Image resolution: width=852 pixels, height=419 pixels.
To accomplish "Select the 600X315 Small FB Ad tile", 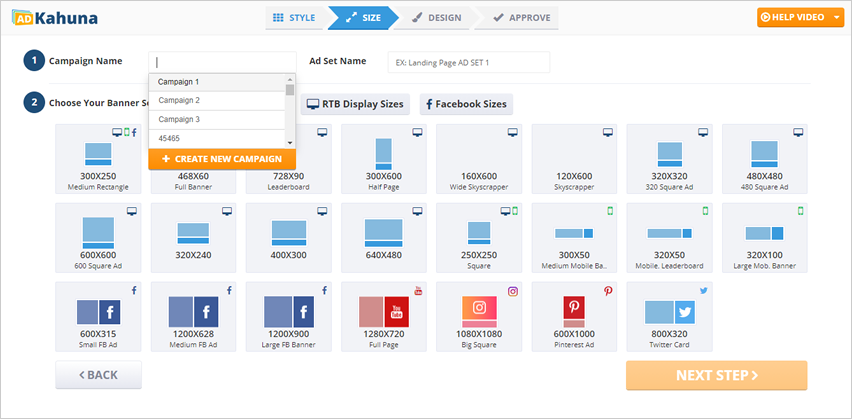I will [x=97, y=316].
